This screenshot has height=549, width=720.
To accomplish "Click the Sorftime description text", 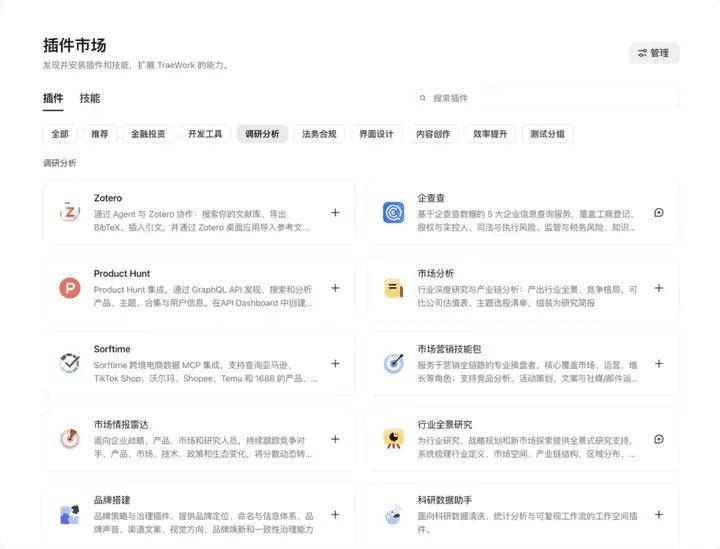I will [x=205, y=372].
